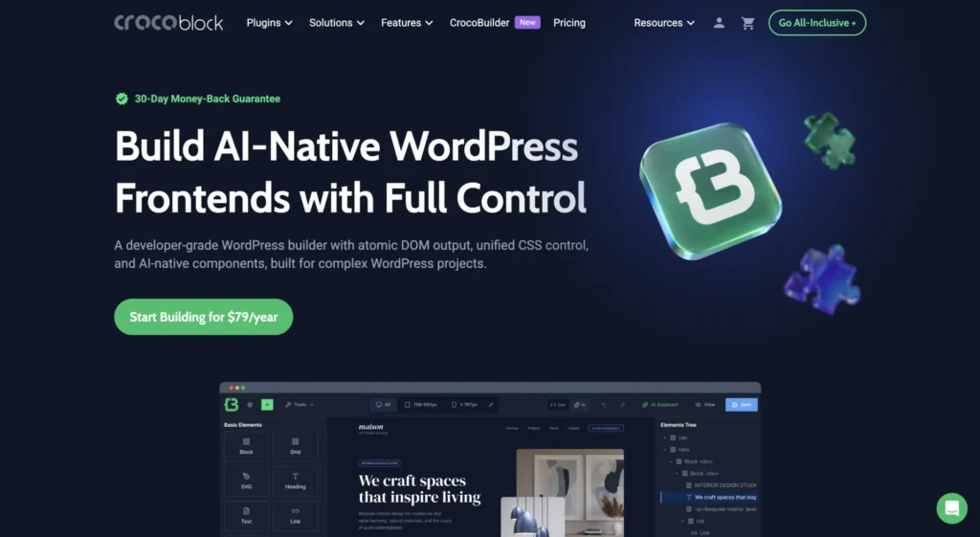Click 'We craft spaces that inspire living' heading
Viewport: 980px width, 537px height.
tap(419, 489)
